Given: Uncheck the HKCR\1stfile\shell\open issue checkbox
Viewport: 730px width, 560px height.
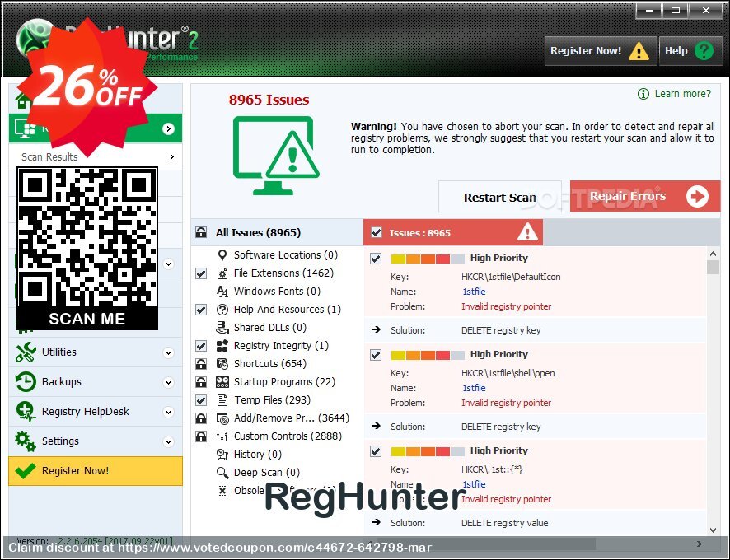Looking at the screenshot, I should 376,355.
